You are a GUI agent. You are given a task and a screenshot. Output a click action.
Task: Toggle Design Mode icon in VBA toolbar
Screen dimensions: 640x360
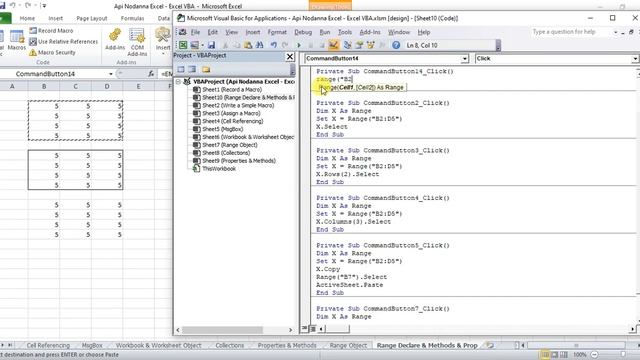(333, 45)
